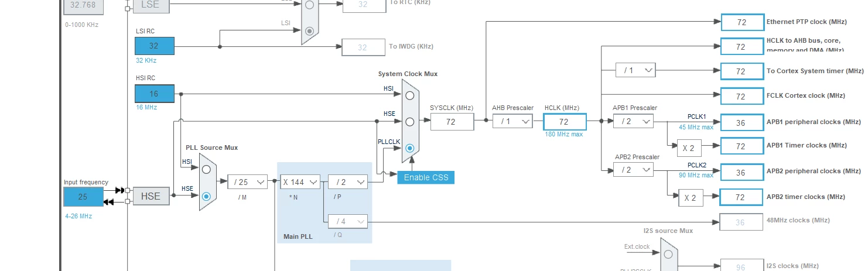
Task: Select HSE in the System Clock Mux
Action: (x=410, y=122)
